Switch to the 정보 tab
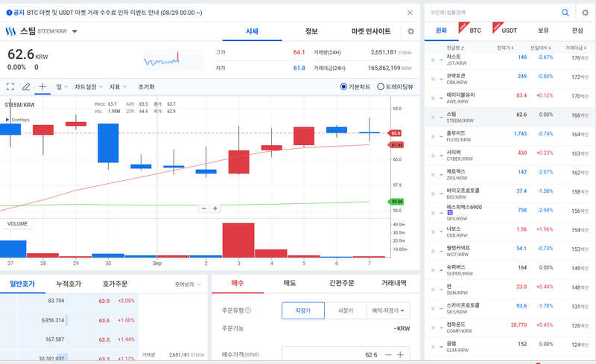The width and height of the screenshot is (596, 364). [x=311, y=31]
